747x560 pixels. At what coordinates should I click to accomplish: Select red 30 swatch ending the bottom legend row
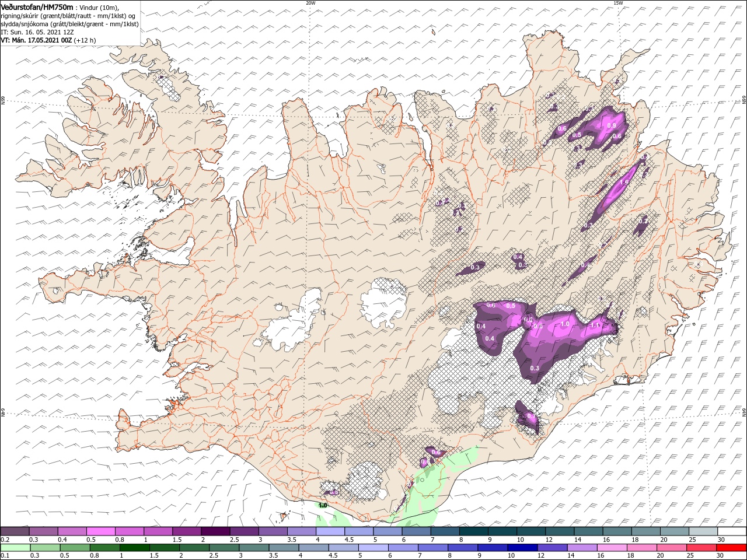tap(732, 548)
